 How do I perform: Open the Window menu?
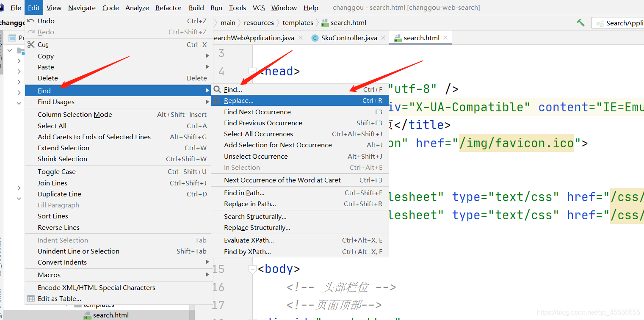point(284,8)
